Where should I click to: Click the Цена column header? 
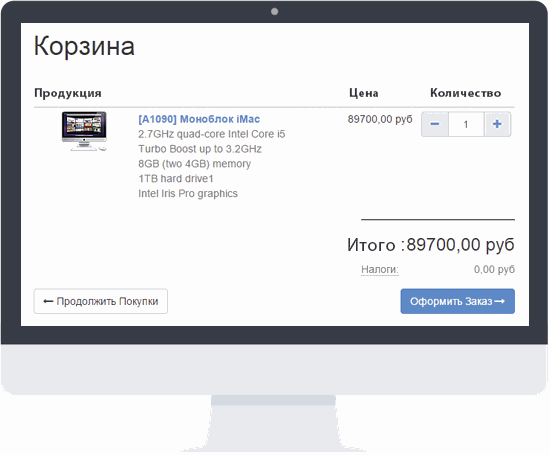click(x=364, y=93)
